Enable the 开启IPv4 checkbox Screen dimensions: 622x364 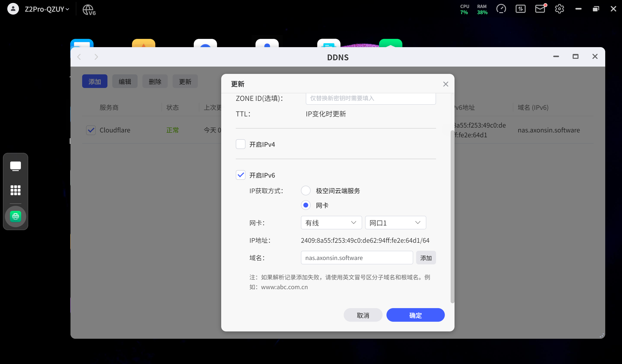(x=240, y=144)
